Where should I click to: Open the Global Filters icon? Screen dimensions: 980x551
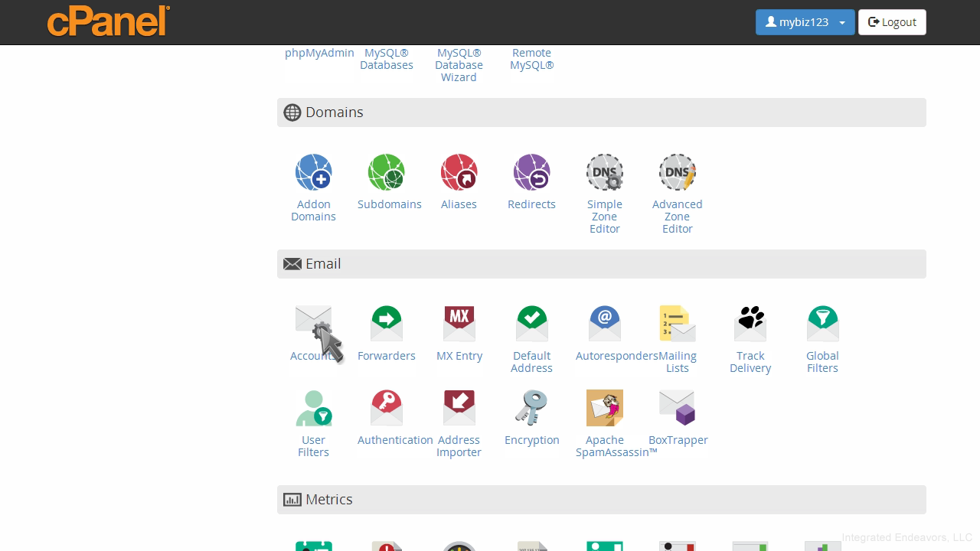pos(822,324)
